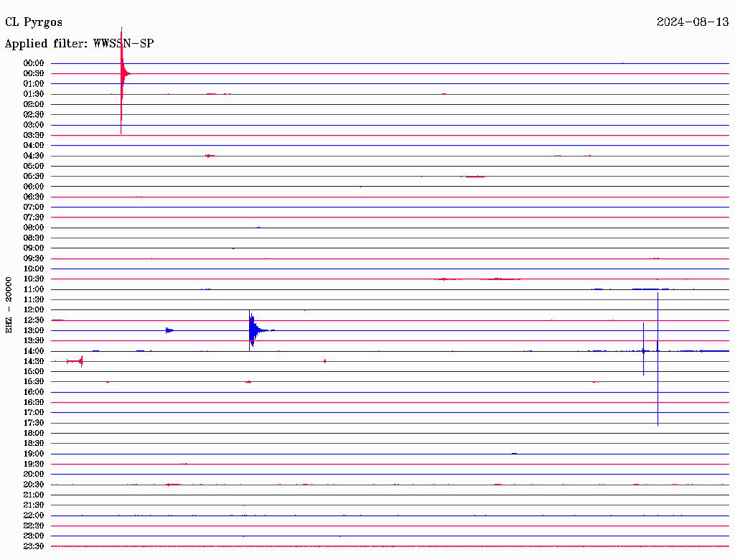
Task: Select the 22:00 time label
Action: (33, 515)
